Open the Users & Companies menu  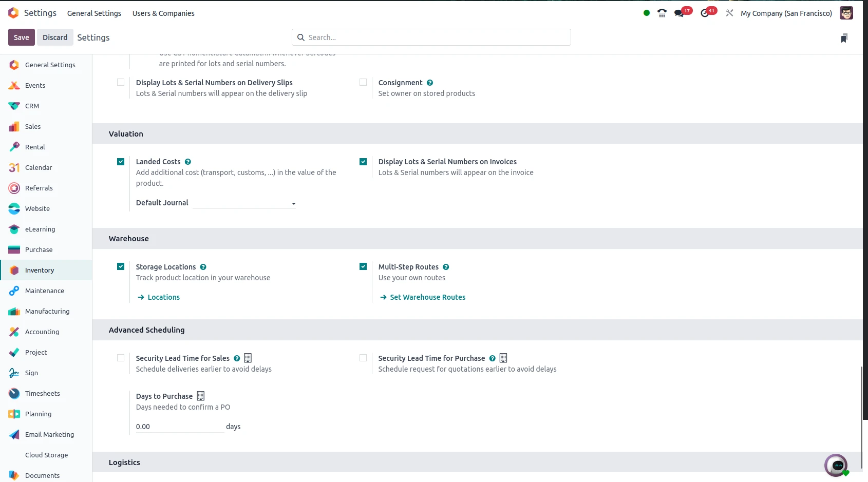[163, 13]
